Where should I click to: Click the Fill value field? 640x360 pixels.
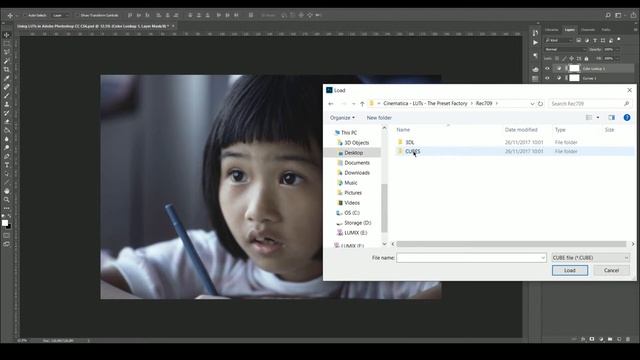(609, 59)
